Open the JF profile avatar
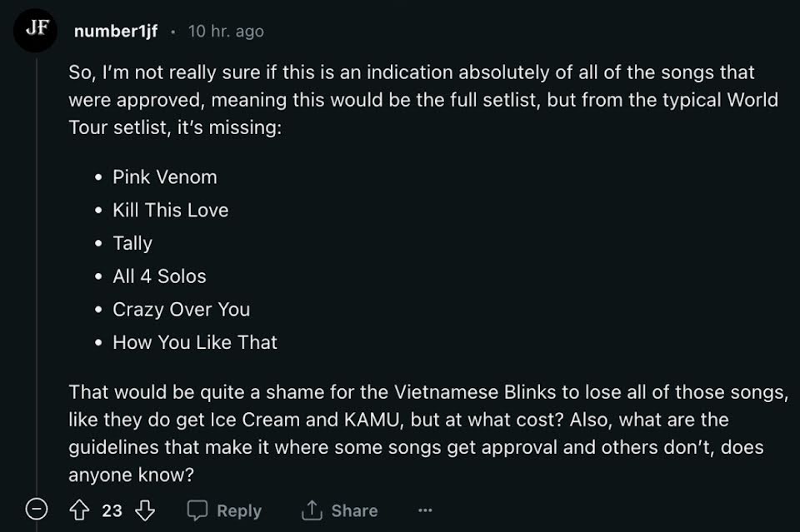This screenshot has width=800, height=532. coord(36,30)
